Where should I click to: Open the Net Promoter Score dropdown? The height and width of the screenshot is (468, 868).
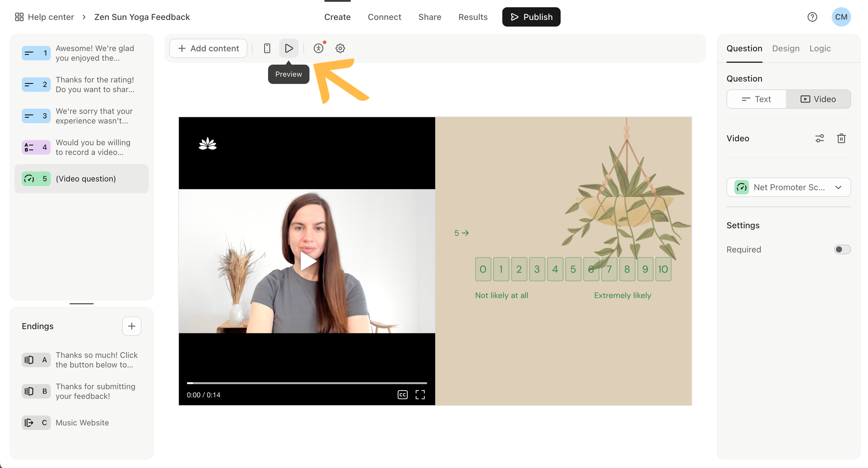click(x=789, y=187)
